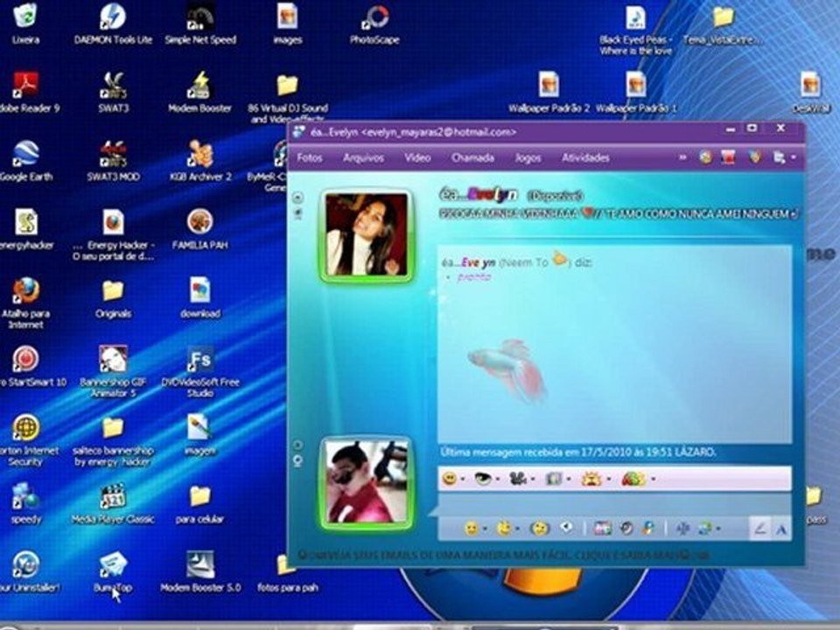840x630 pixels.
Task: Select the SWAT3 MOD desktop shortcut
Action: tap(113, 161)
